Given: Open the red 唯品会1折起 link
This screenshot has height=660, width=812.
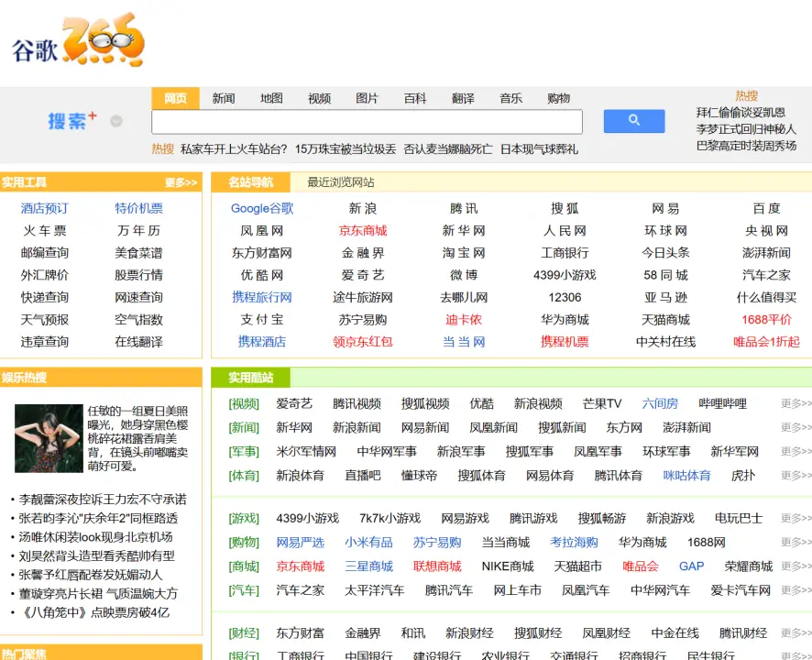Looking at the screenshot, I should point(766,342).
